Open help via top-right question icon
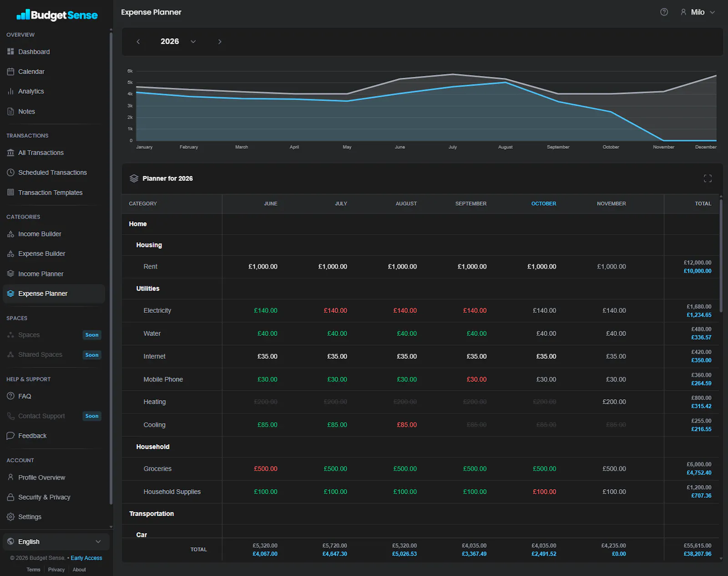Screen dimensions: 728x576 [x=664, y=12]
